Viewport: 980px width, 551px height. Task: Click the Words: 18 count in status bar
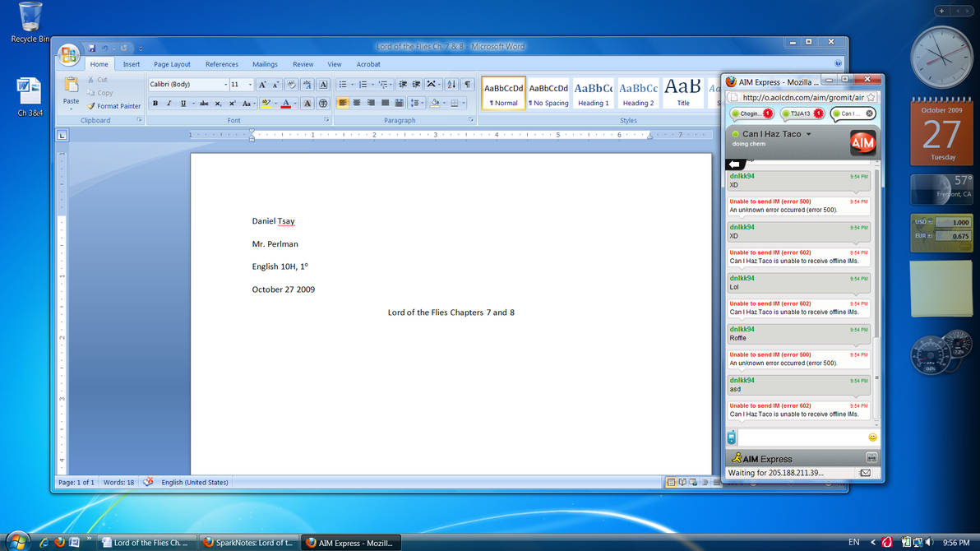(x=118, y=483)
